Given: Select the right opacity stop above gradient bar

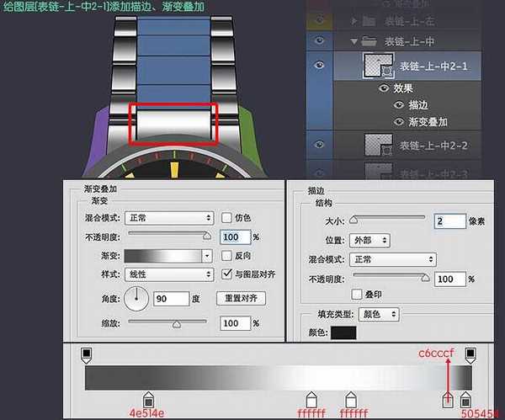Looking at the screenshot, I should (471, 354).
